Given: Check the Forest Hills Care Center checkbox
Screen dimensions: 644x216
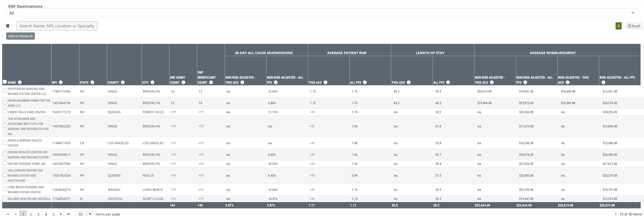Looking at the screenshot, I should click(x=5, y=111).
